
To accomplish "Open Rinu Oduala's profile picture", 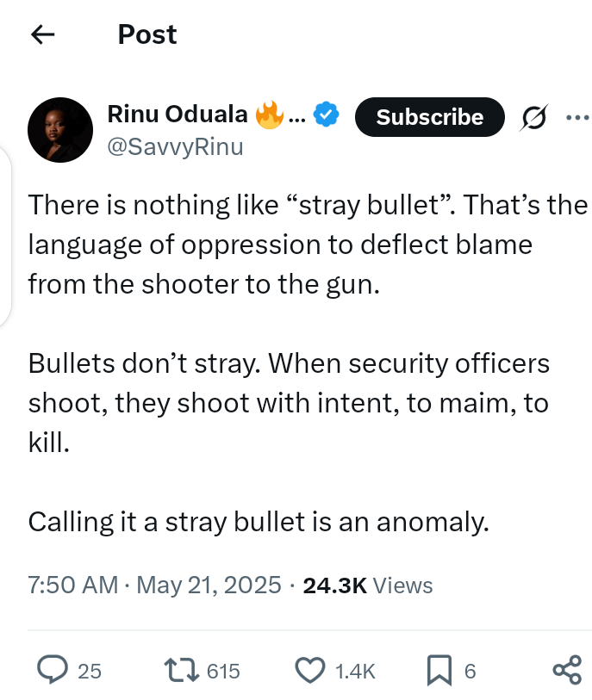I will (x=60, y=130).
